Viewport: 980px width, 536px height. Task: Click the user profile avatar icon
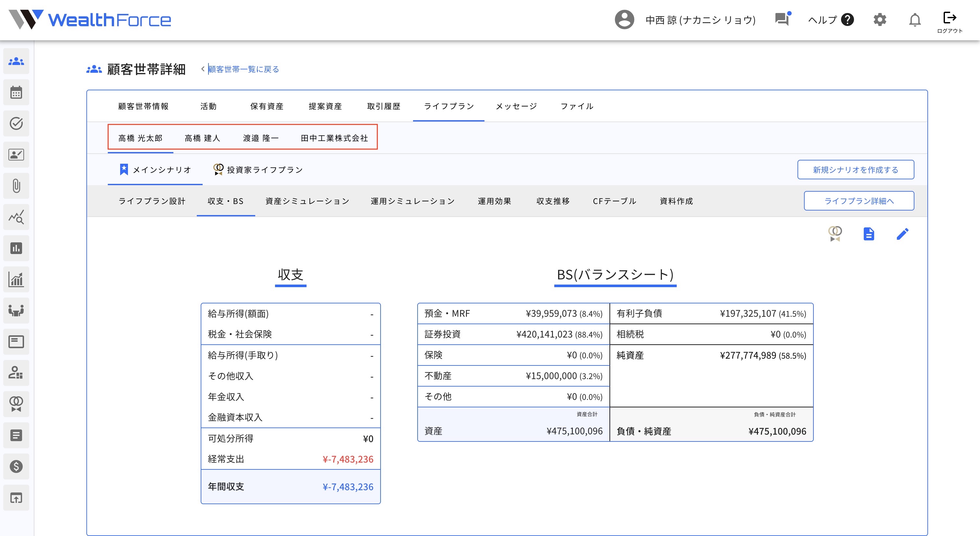click(x=624, y=20)
